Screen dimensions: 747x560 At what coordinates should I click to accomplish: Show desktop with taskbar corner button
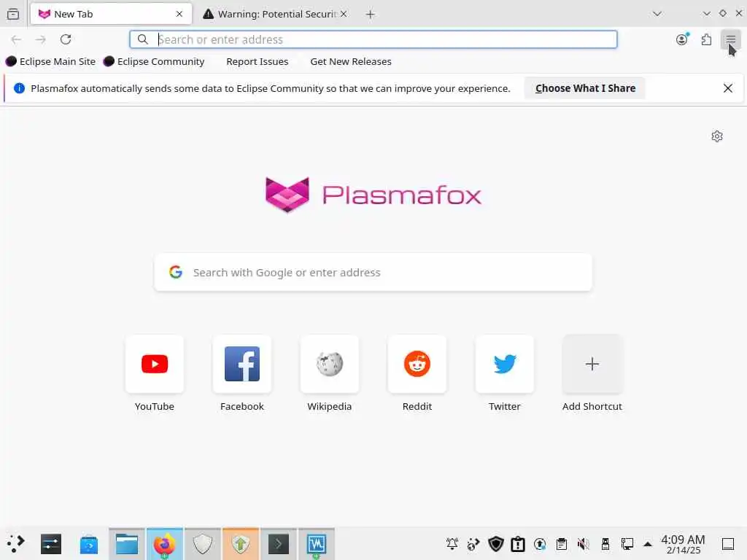coord(728,544)
